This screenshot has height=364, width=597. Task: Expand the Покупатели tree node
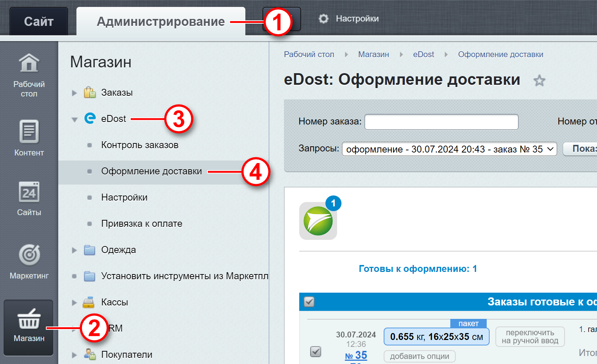[74, 355]
